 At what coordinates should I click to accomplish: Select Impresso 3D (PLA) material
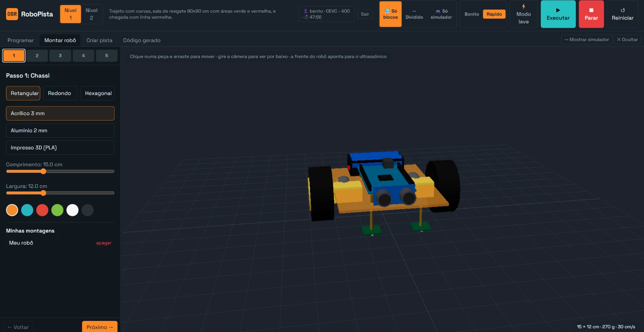tap(60, 148)
